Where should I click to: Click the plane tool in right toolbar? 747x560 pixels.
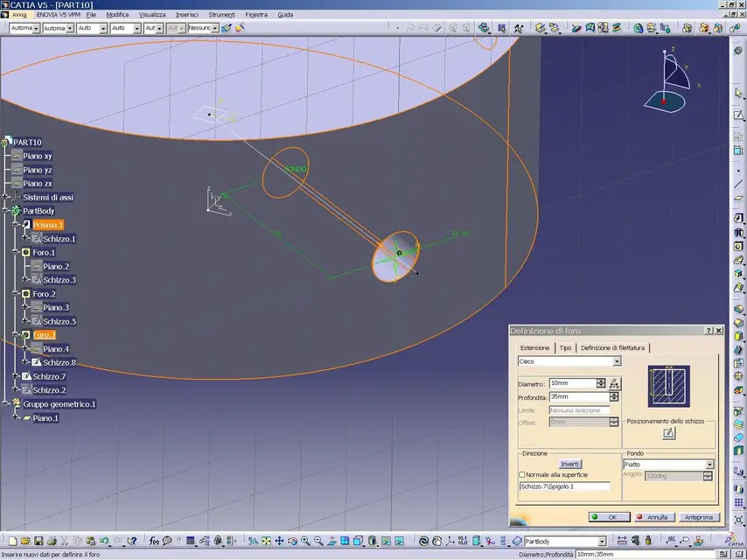738,199
